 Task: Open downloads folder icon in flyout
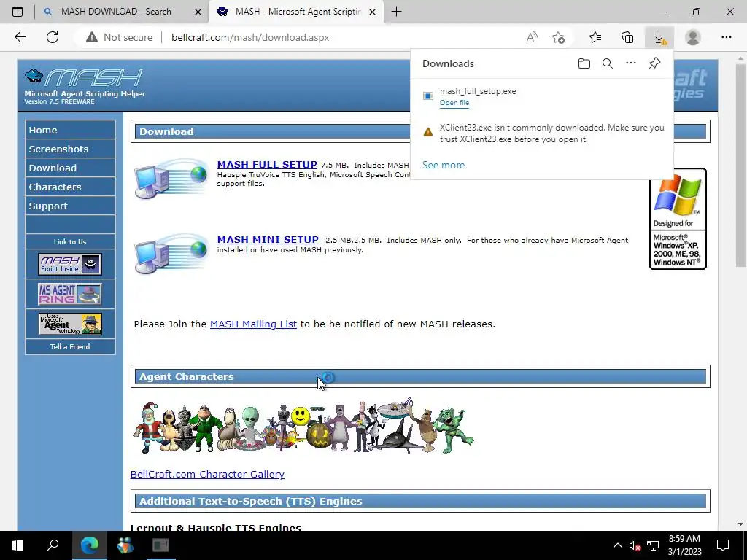(x=584, y=63)
